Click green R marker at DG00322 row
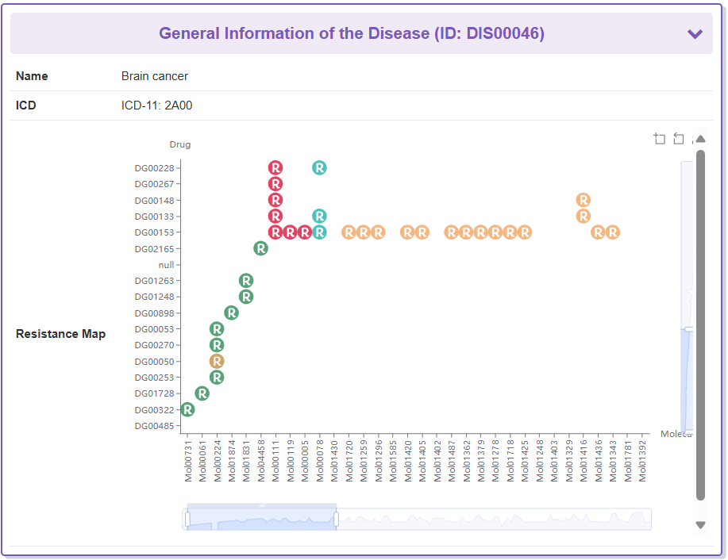 coord(187,409)
